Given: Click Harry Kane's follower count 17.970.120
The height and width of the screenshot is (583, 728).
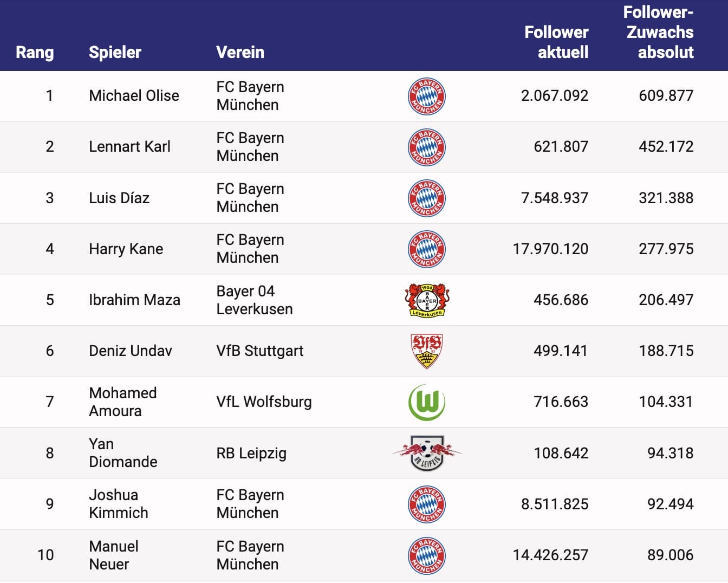Looking at the screenshot, I should [550, 249].
